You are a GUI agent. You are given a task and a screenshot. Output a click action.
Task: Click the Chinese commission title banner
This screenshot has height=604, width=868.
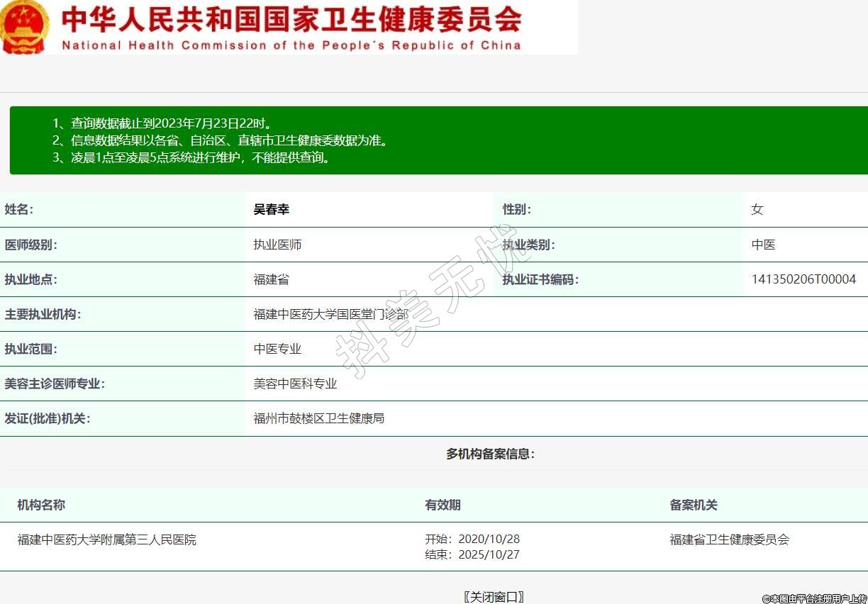(x=291, y=20)
